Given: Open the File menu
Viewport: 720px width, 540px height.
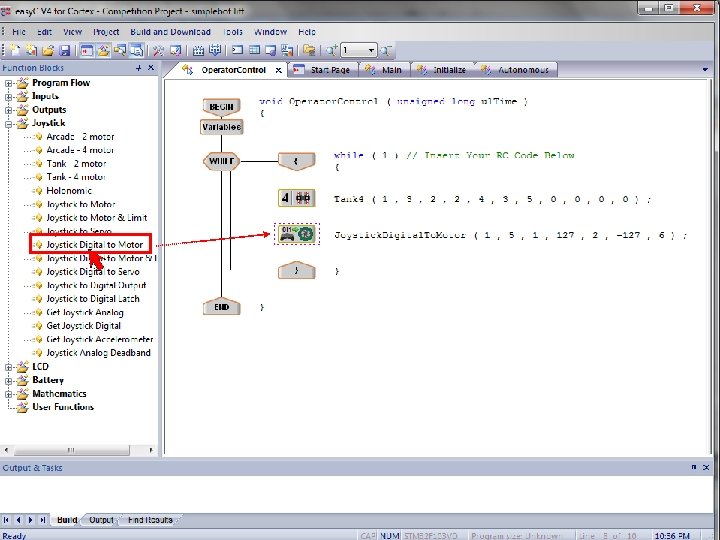Looking at the screenshot, I should [x=18, y=32].
